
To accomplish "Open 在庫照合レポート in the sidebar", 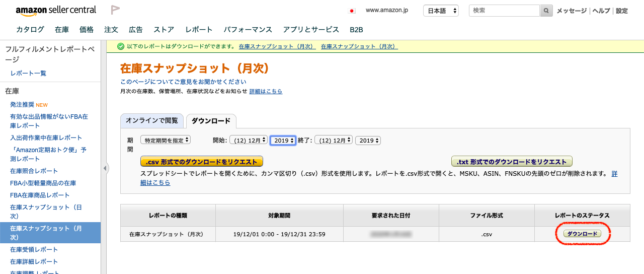I will point(34,171).
